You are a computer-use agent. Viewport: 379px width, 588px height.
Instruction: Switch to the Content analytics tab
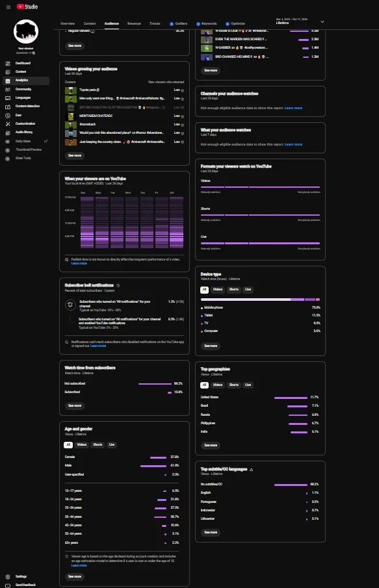[x=89, y=23]
